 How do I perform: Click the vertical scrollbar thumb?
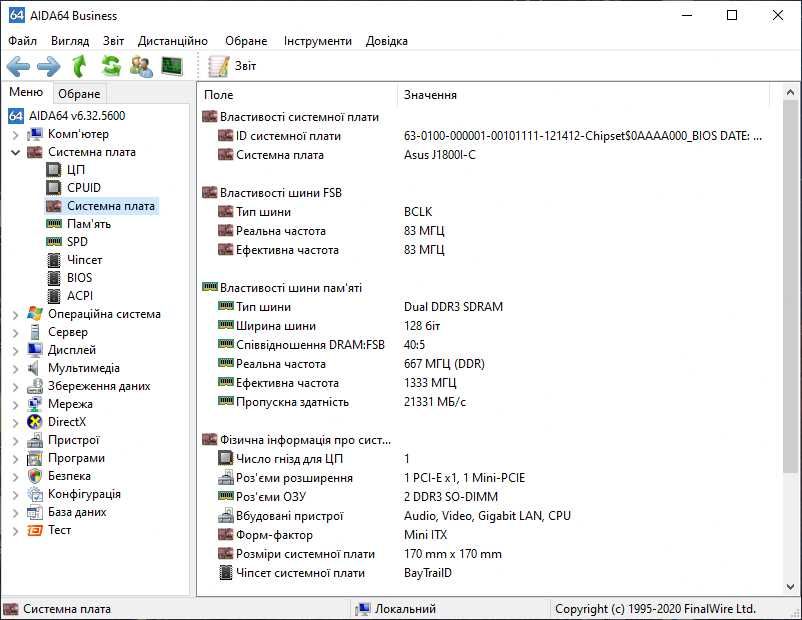click(x=790, y=286)
